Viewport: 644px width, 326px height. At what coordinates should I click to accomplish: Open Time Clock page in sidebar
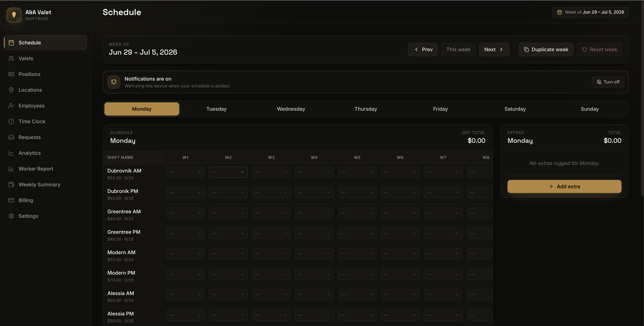click(x=45, y=121)
